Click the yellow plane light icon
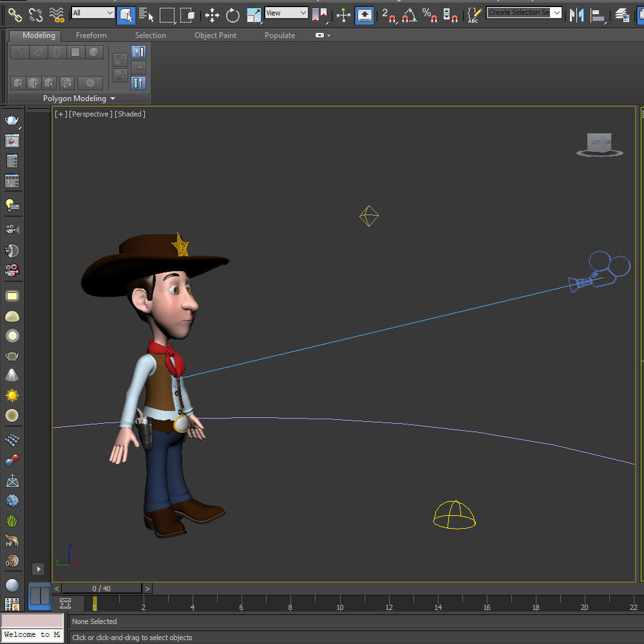This screenshot has height=644, width=644. pyautogui.click(x=12, y=296)
